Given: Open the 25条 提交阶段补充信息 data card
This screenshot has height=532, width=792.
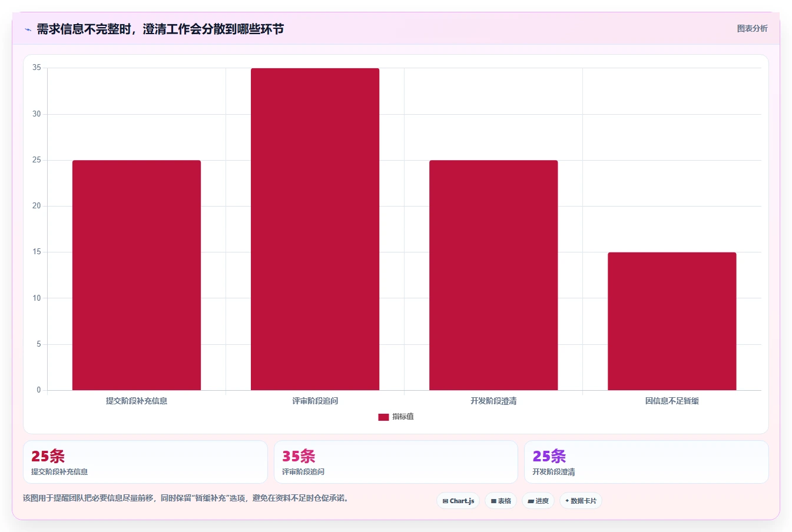Looking at the screenshot, I should [145, 462].
